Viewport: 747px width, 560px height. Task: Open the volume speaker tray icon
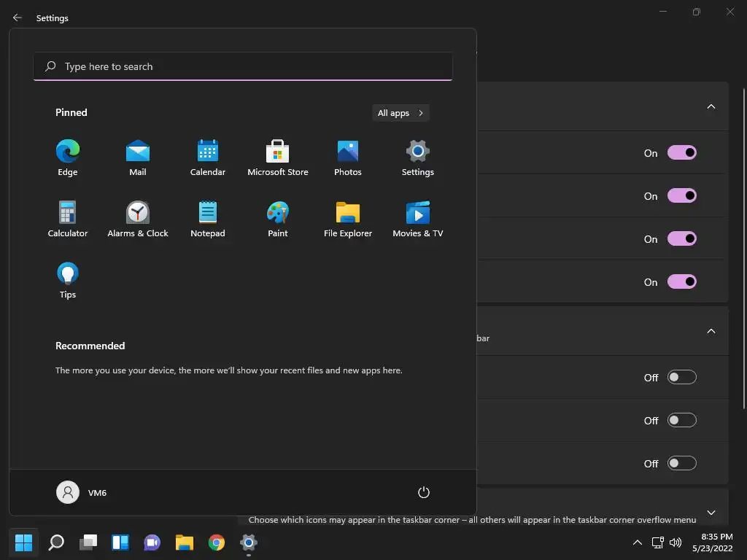(x=676, y=542)
